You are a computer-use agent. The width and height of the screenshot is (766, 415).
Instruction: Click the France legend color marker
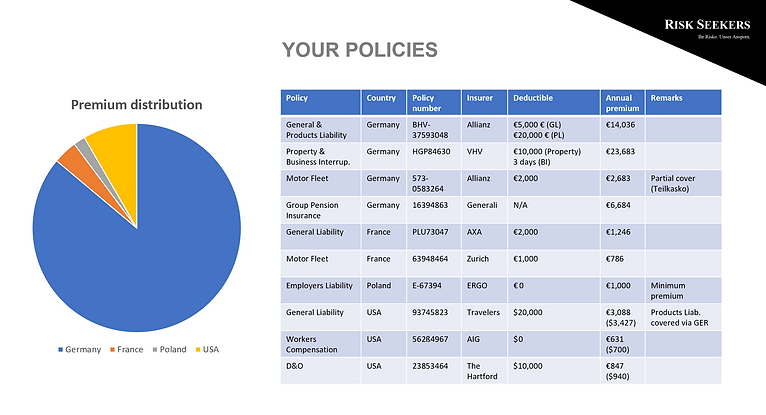pyautogui.click(x=112, y=350)
